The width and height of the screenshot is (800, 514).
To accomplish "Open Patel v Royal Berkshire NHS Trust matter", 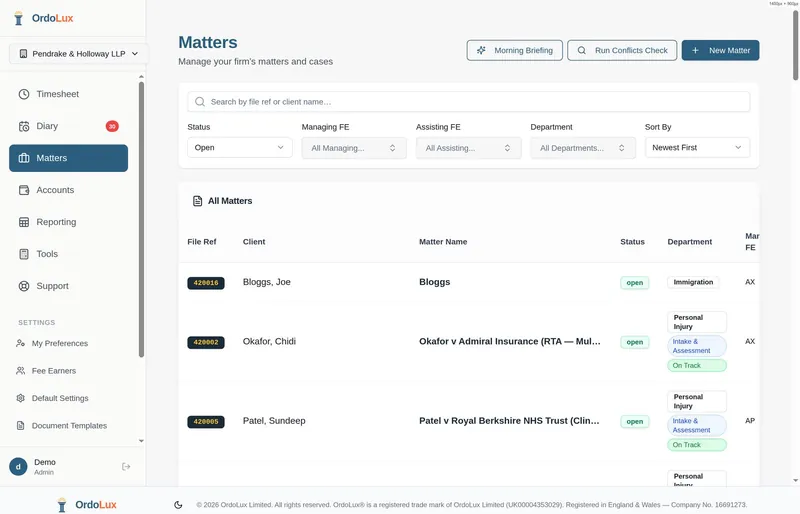I will (509, 421).
